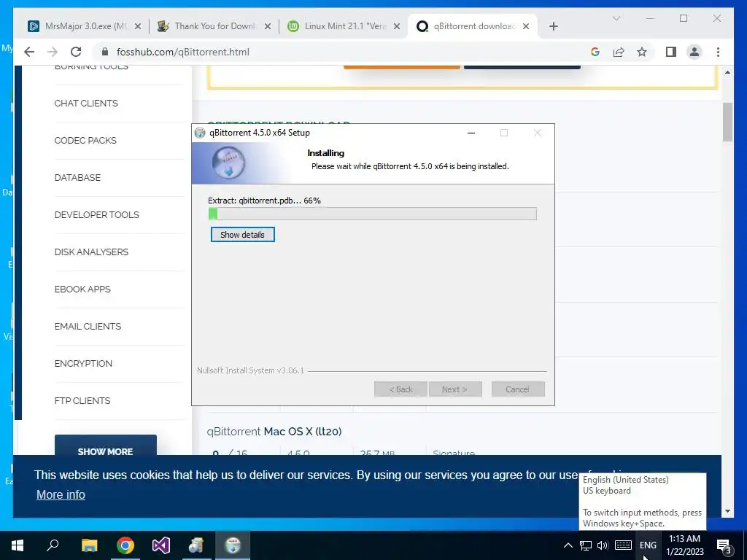Open Visual Studio from taskbar
747x560 pixels.
(x=161, y=545)
